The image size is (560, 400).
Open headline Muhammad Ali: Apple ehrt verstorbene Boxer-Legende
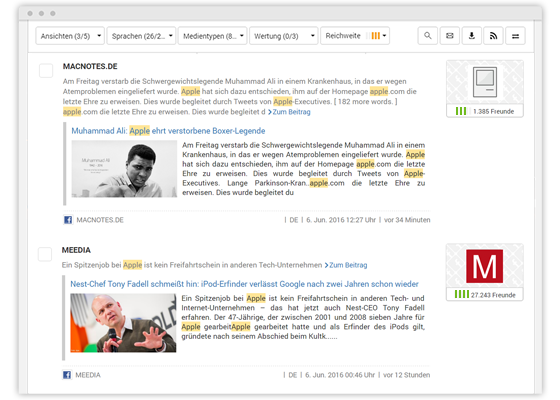click(168, 131)
